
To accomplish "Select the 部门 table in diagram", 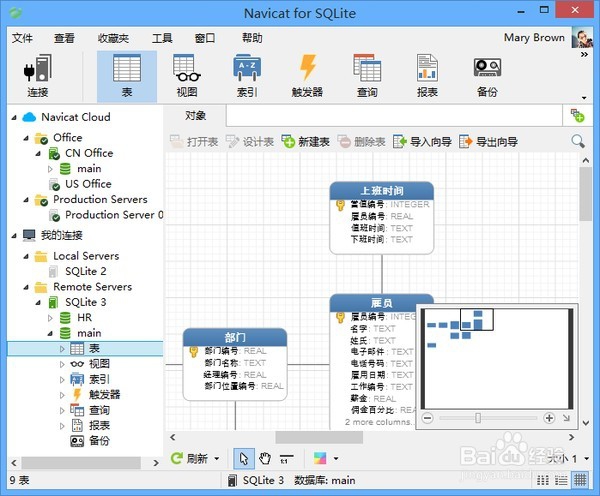I will (x=235, y=364).
